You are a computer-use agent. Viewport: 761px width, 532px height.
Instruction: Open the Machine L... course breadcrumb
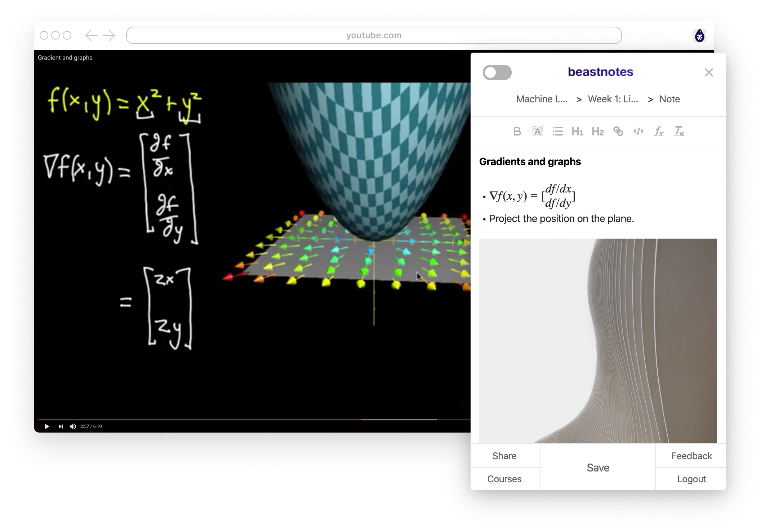click(x=542, y=99)
